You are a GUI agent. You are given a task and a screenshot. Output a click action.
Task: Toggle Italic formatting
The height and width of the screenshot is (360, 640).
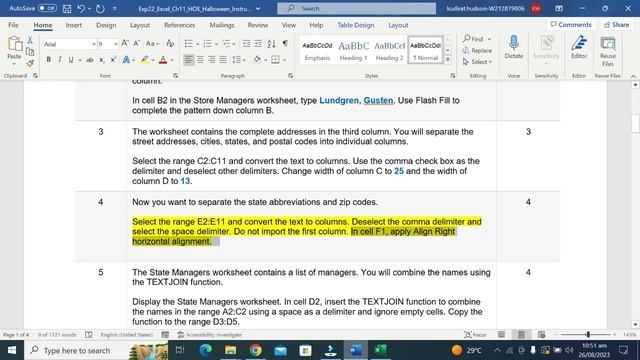pos(60,60)
